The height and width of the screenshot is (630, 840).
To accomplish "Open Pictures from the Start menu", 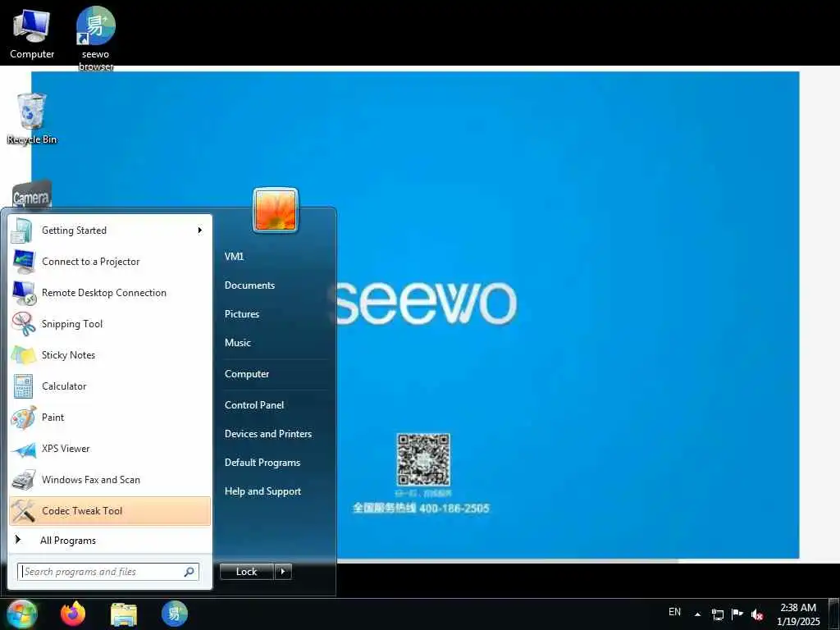I will pyautogui.click(x=242, y=314).
